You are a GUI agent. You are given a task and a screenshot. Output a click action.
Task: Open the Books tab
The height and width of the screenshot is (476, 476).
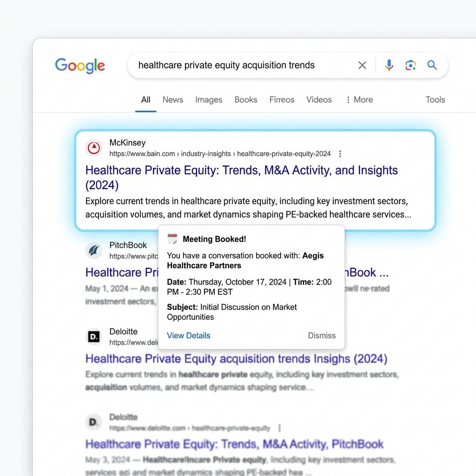pos(245,99)
